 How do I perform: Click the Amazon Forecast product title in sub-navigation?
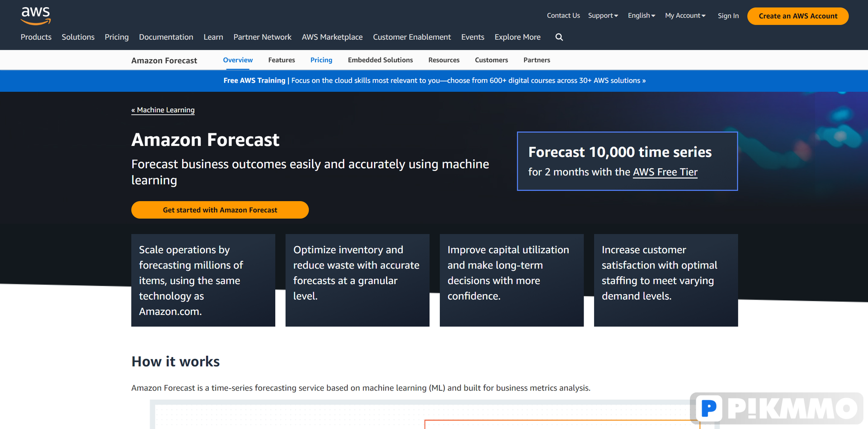tap(164, 61)
